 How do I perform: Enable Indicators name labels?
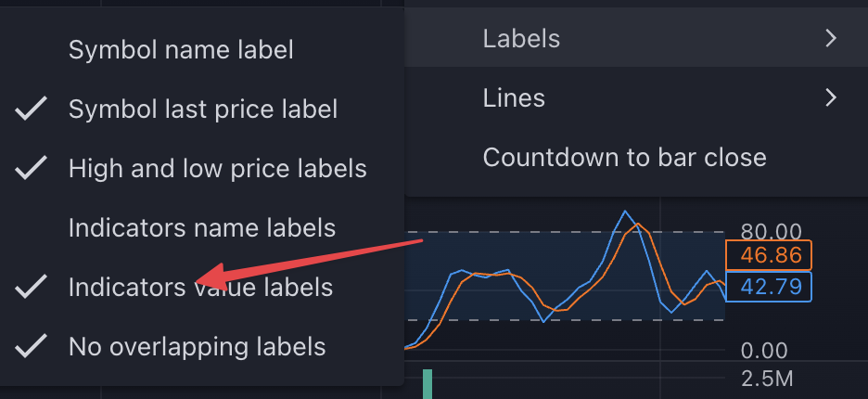point(202,228)
